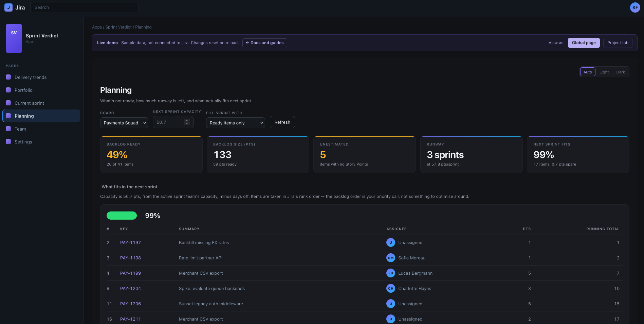
Task: Click the Settings page icon
Action: (x=8, y=142)
